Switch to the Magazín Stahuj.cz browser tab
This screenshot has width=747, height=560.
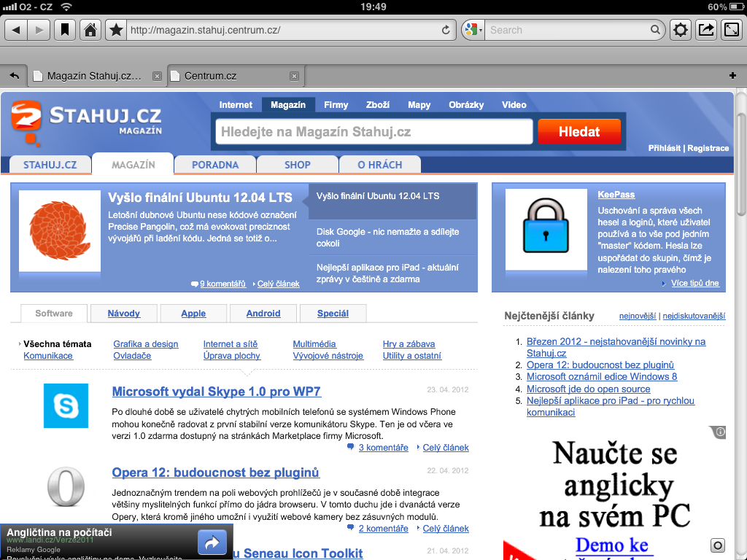(97, 76)
